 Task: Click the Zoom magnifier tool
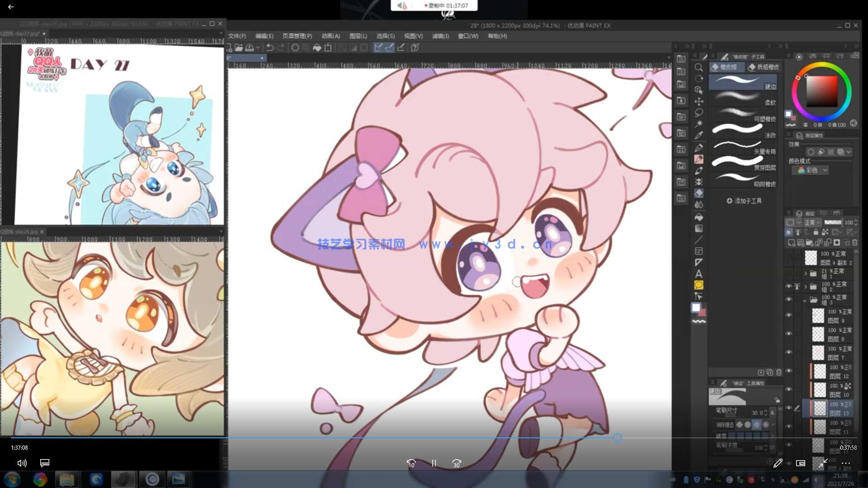tap(698, 67)
